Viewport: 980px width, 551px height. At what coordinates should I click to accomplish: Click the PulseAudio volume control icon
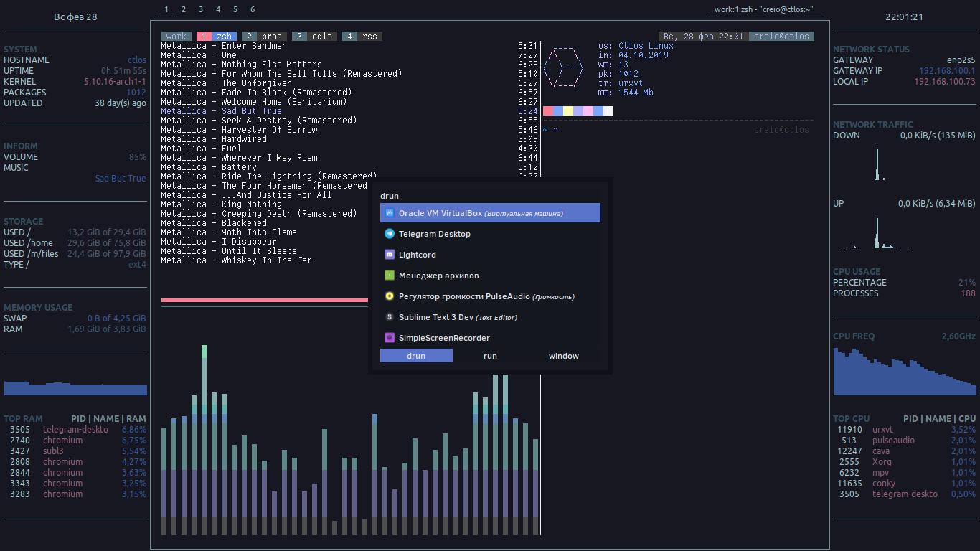click(x=390, y=296)
